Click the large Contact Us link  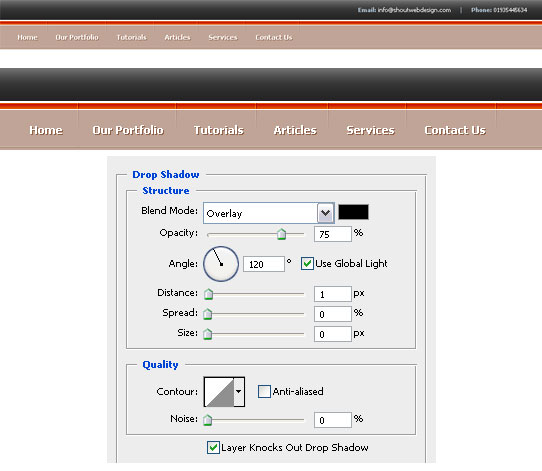pyautogui.click(x=455, y=130)
